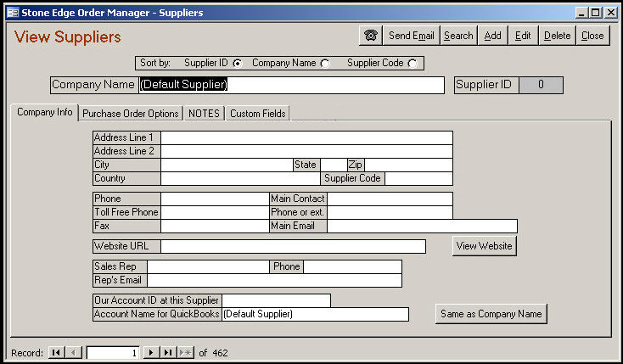Screen dimensions: 623x364
Task: Click the Our Account ID at this Supplier field
Action: click(x=276, y=300)
